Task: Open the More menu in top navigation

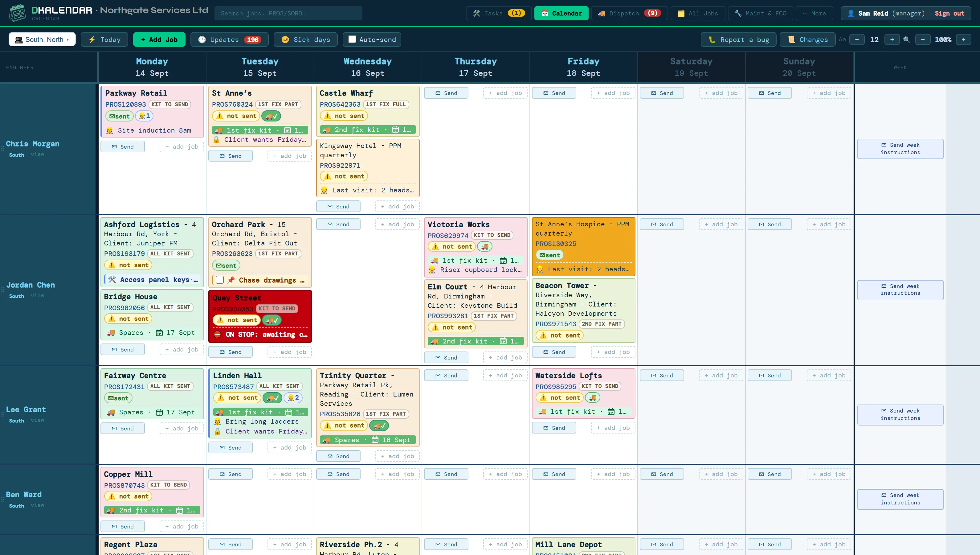Action: point(814,13)
